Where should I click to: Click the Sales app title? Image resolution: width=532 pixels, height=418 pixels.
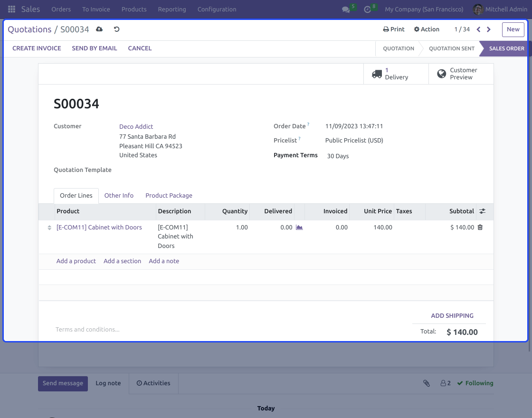point(30,9)
